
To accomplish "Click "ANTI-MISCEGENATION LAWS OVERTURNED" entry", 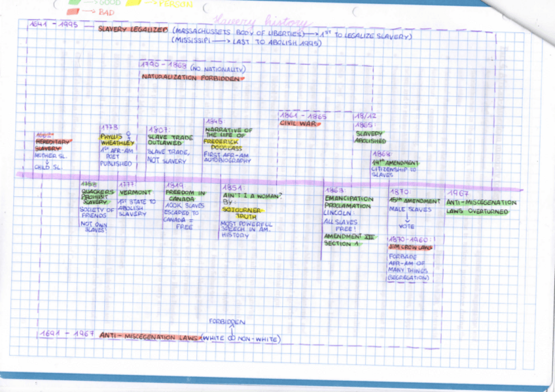I will click(481, 207).
